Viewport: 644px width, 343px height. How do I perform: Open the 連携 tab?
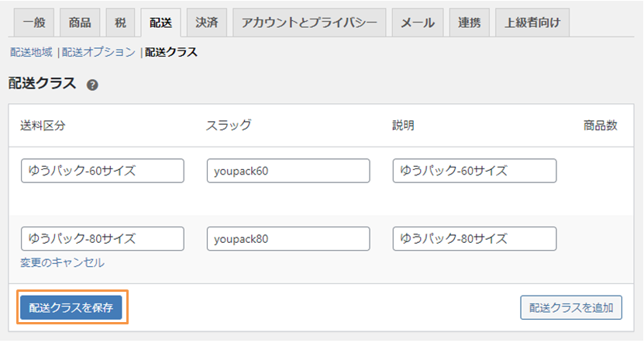point(469,23)
